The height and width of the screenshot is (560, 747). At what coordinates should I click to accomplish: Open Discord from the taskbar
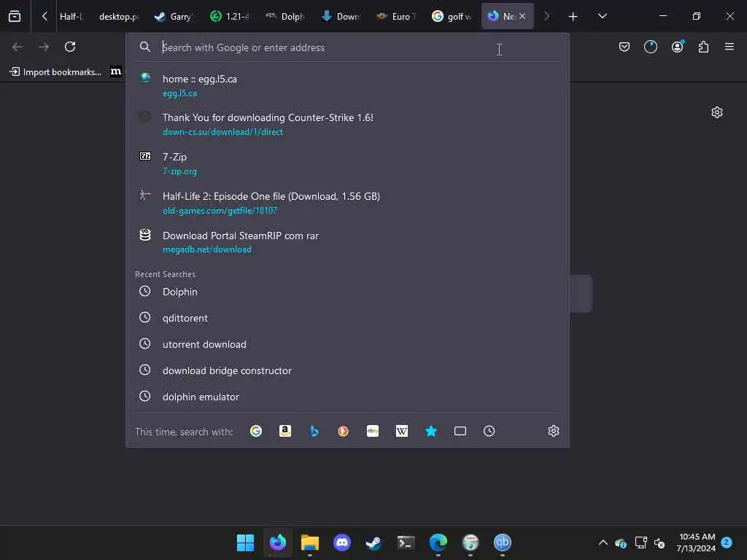(342, 542)
